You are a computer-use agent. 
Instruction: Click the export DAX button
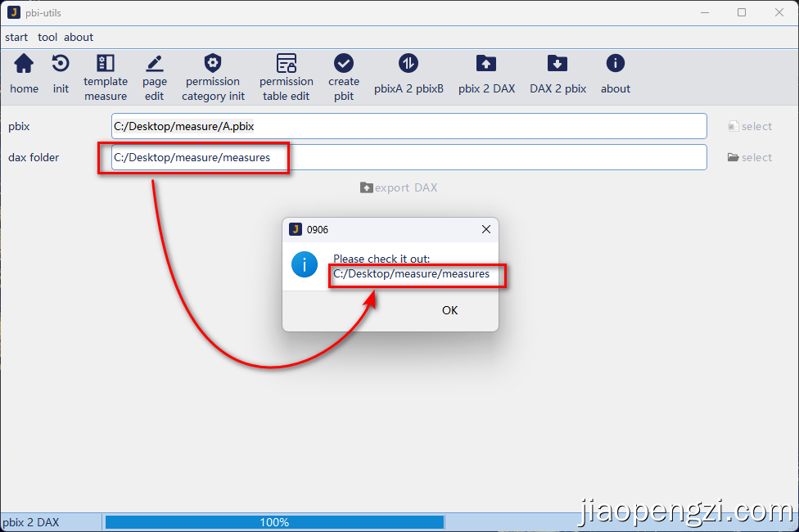pyautogui.click(x=399, y=187)
